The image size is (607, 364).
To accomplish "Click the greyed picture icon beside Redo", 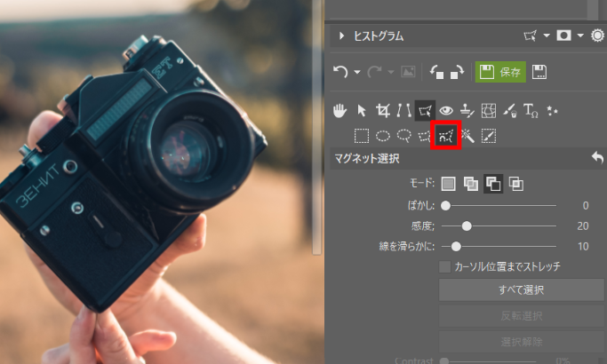I will point(408,72).
